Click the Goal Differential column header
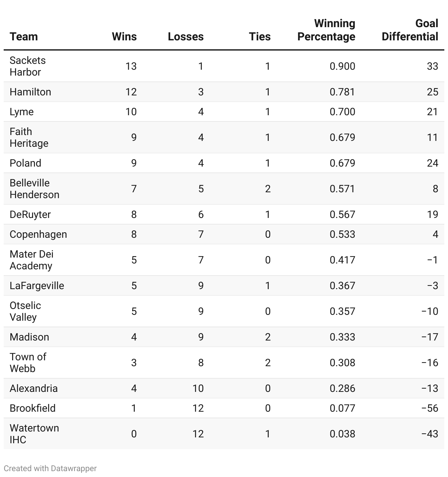The width and height of the screenshot is (448, 477). coord(410,30)
